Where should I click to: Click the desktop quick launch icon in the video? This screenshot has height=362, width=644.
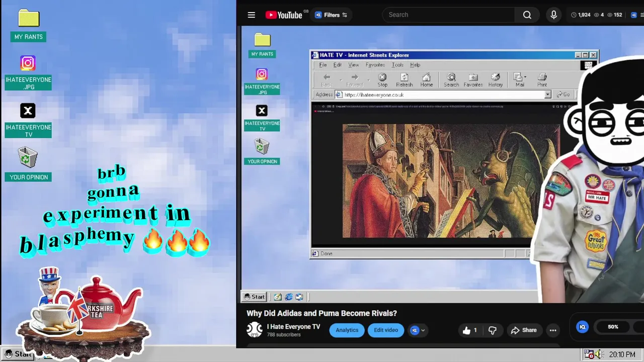pos(299,297)
